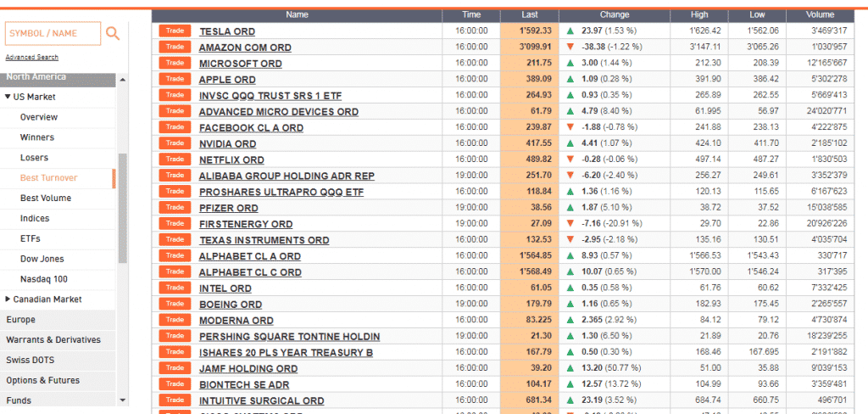Viewport: 868px width, 414px height.
Task: Select the Best Turnover menu entry
Action: click(x=48, y=178)
